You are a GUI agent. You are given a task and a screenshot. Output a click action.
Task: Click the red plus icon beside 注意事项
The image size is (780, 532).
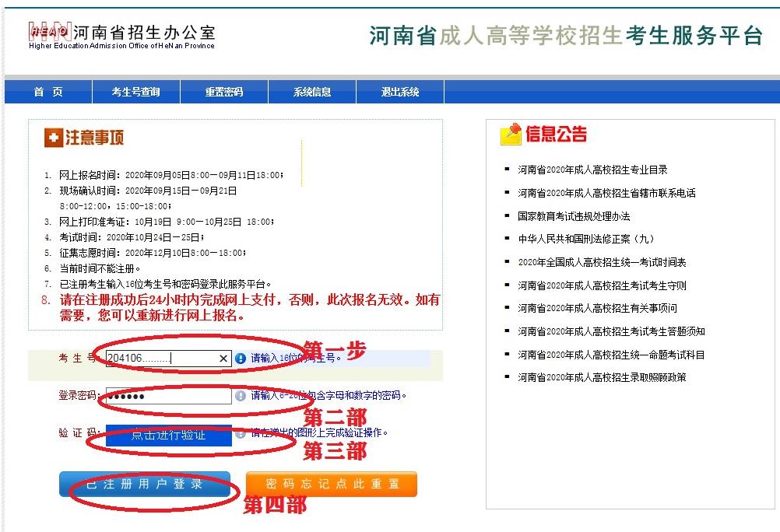(x=53, y=138)
